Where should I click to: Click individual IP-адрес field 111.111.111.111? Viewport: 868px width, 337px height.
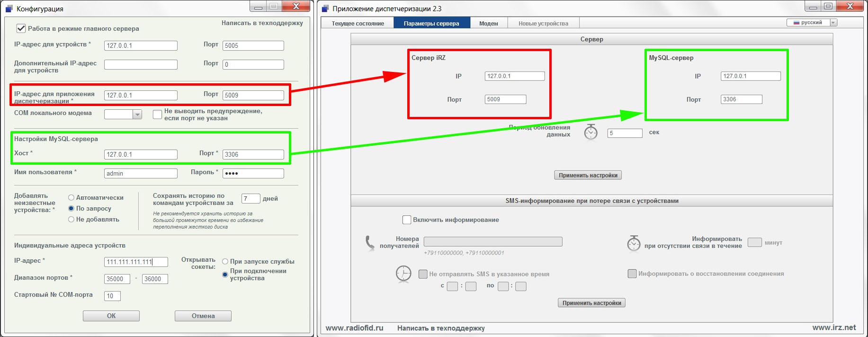click(x=136, y=262)
